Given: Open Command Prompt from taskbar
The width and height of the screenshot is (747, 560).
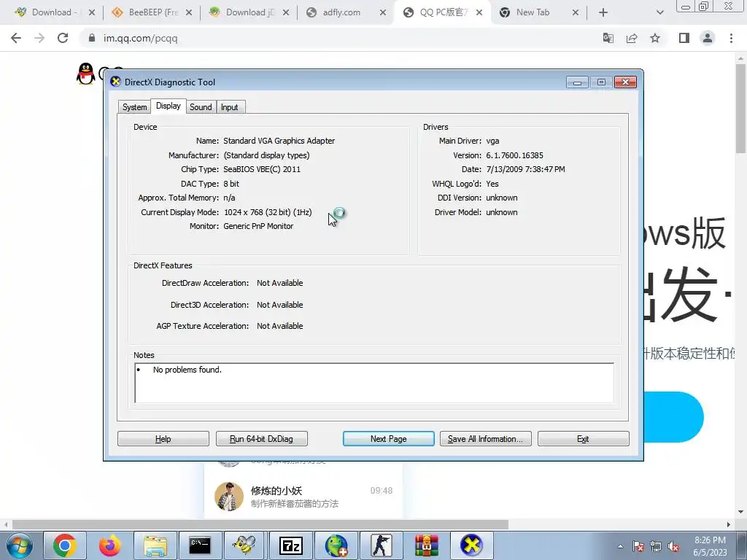Looking at the screenshot, I should tap(200, 545).
